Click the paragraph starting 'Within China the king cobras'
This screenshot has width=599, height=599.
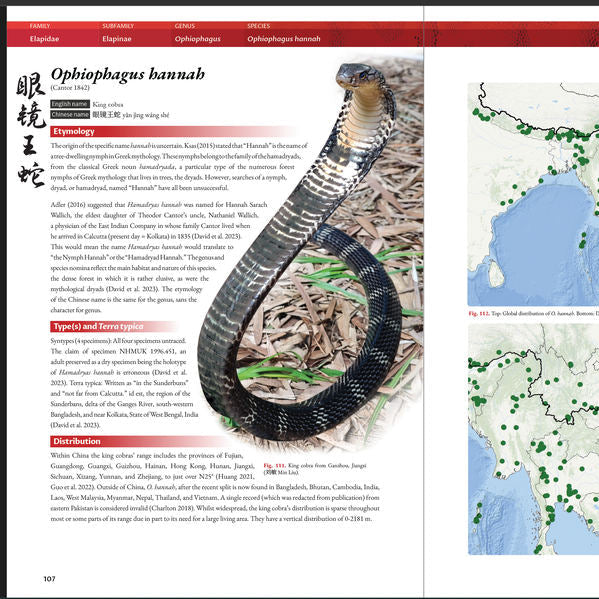click(215, 487)
